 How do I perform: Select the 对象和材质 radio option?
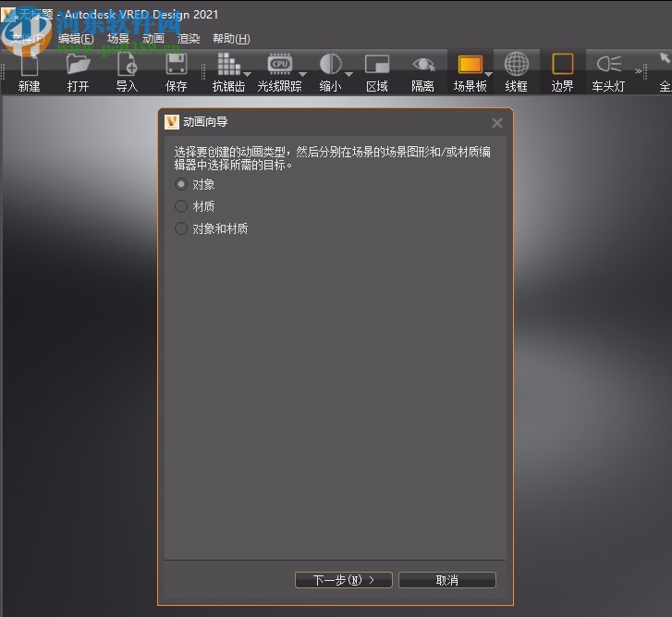(181, 228)
